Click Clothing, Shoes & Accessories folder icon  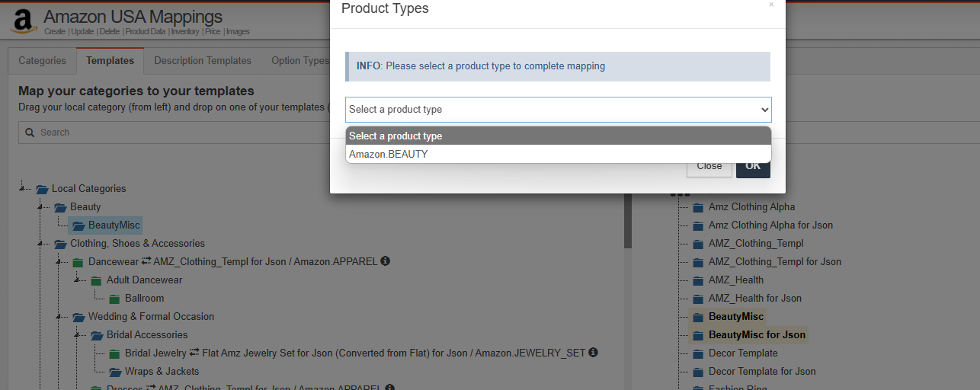click(x=60, y=244)
